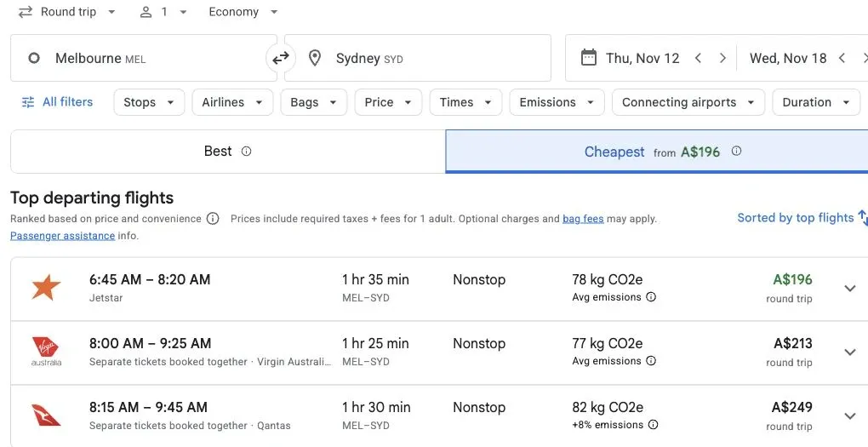Screen dimensions: 868x447
Task: Click the A$196 round trip price
Action: [793, 280]
